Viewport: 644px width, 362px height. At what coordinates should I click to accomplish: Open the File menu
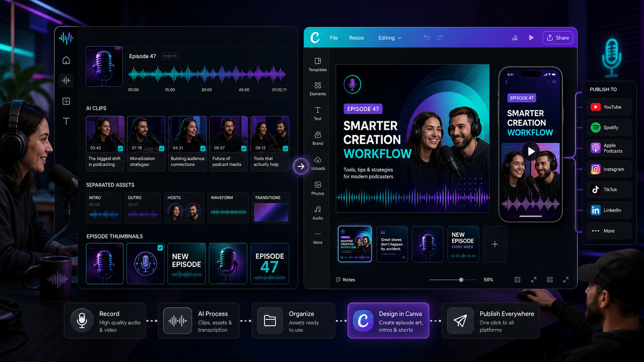click(x=334, y=38)
